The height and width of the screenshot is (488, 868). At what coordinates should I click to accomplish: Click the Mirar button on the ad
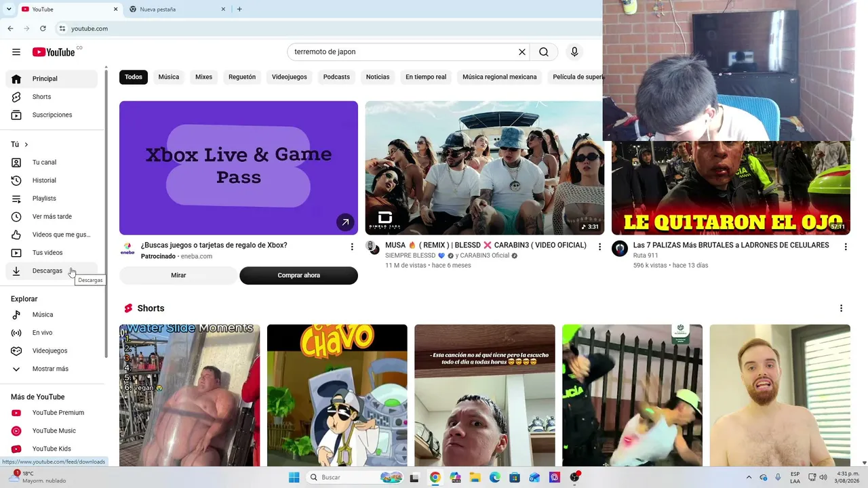pos(178,275)
